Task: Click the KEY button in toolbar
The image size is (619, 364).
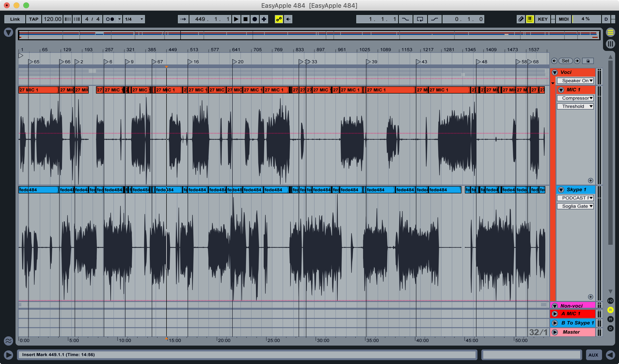Action: click(x=542, y=19)
